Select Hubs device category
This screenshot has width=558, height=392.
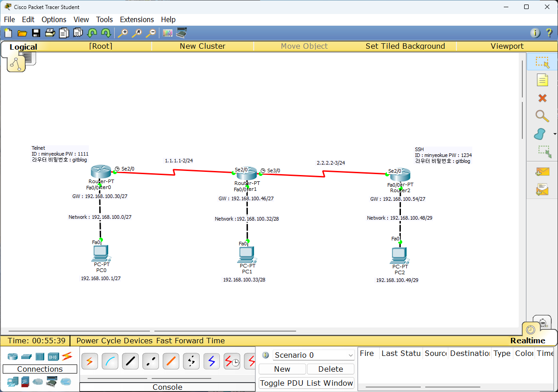point(40,356)
